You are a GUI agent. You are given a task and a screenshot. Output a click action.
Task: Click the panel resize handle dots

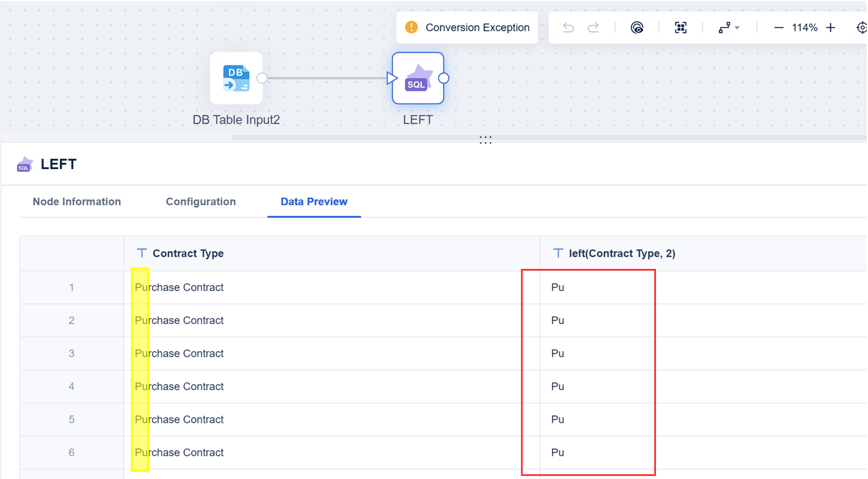click(x=485, y=140)
